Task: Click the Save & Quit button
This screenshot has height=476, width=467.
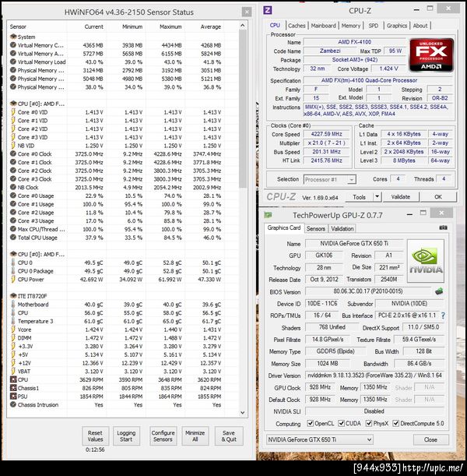Action: (x=229, y=436)
